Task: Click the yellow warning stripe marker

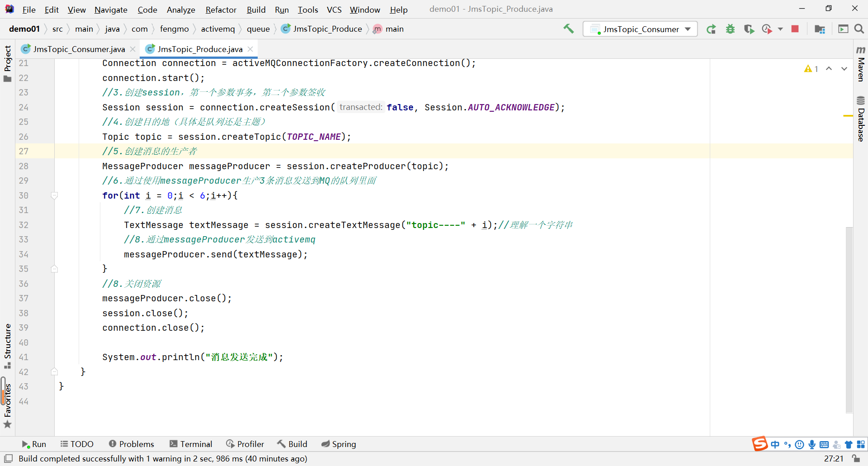Action: point(848,116)
